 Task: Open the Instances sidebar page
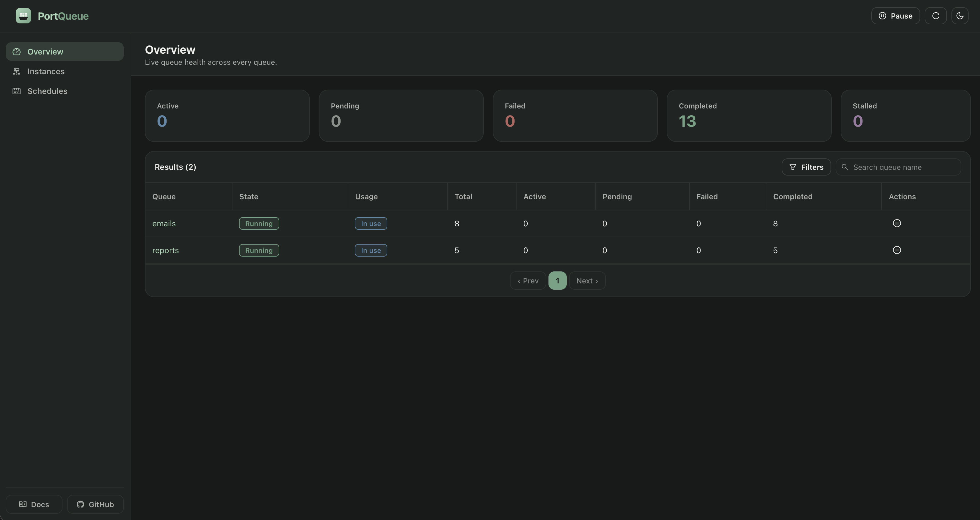(65, 71)
